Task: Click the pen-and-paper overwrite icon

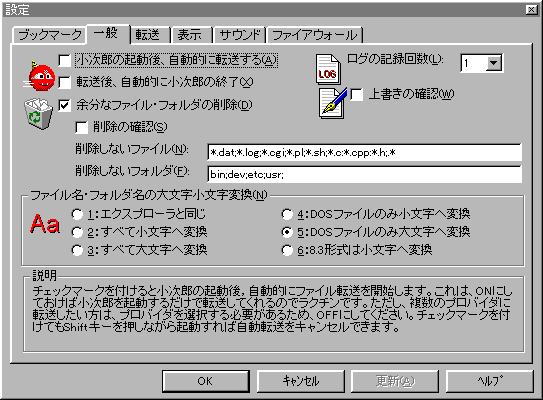Action: (332, 103)
